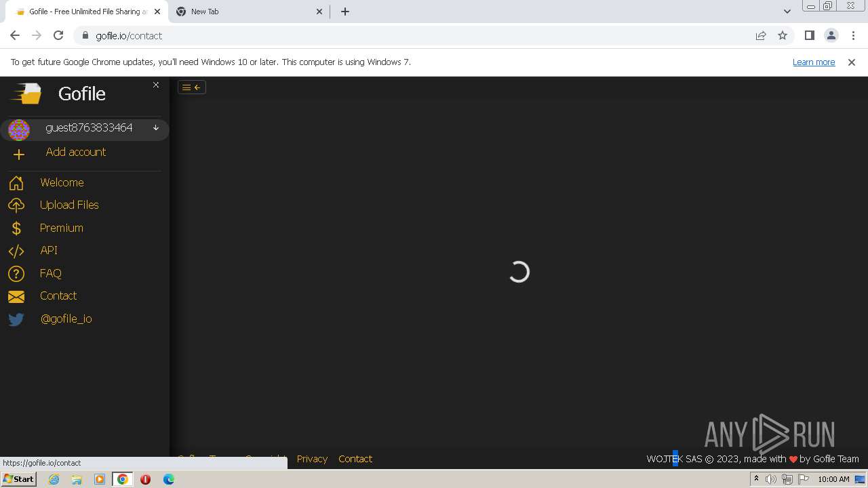Go back to previous page

tap(15, 35)
